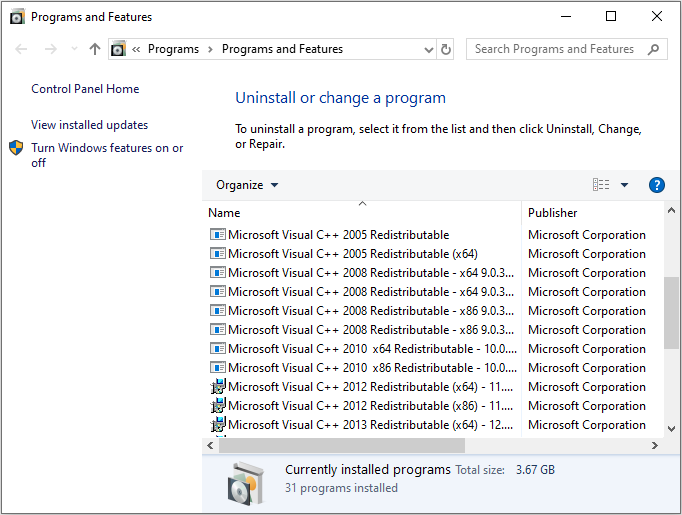
Task: Click the address bar Control Panel icon
Action: click(118, 49)
